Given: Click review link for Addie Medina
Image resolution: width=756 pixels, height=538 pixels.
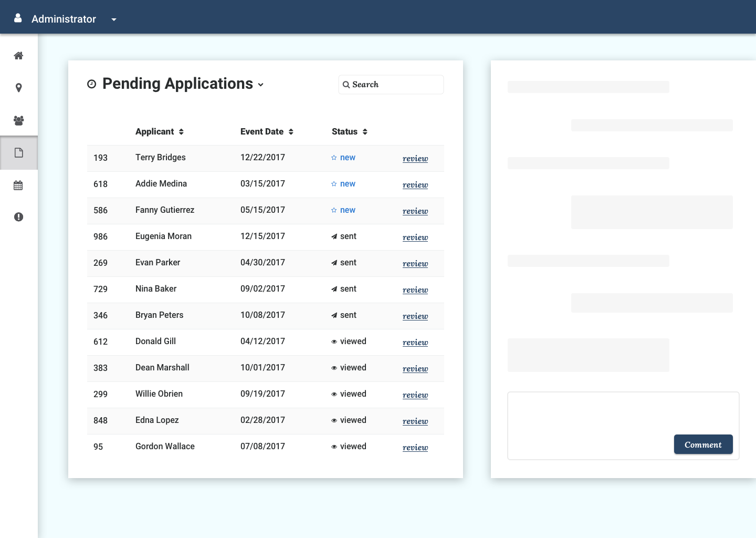Looking at the screenshot, I should [x=415, y=185].
